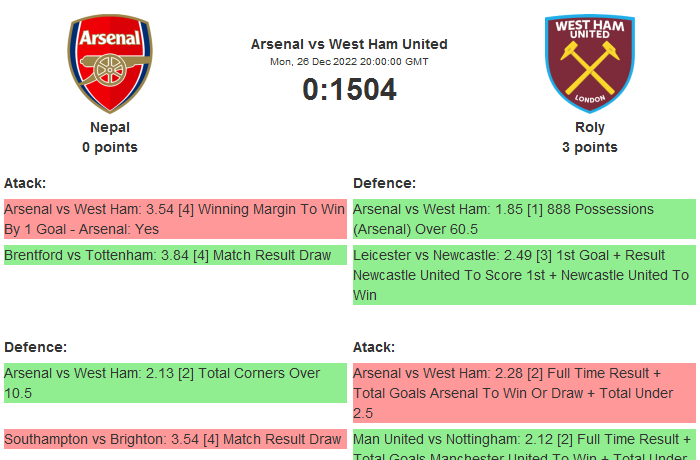The width and height of the screenshot is (700, 460).
Task: Select the Leicester vs Newcastle bet row
Action: point(524,274)
